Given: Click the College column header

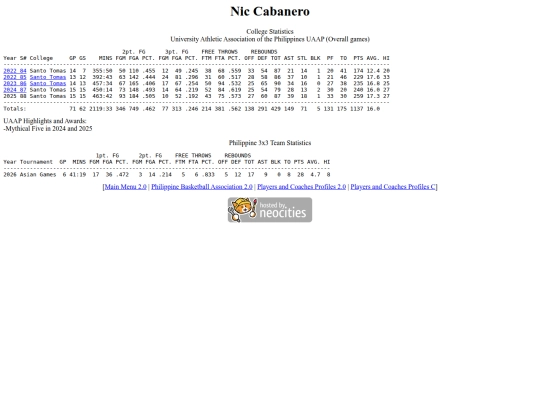Looking at the screenshot, I should tap(41, 58).
